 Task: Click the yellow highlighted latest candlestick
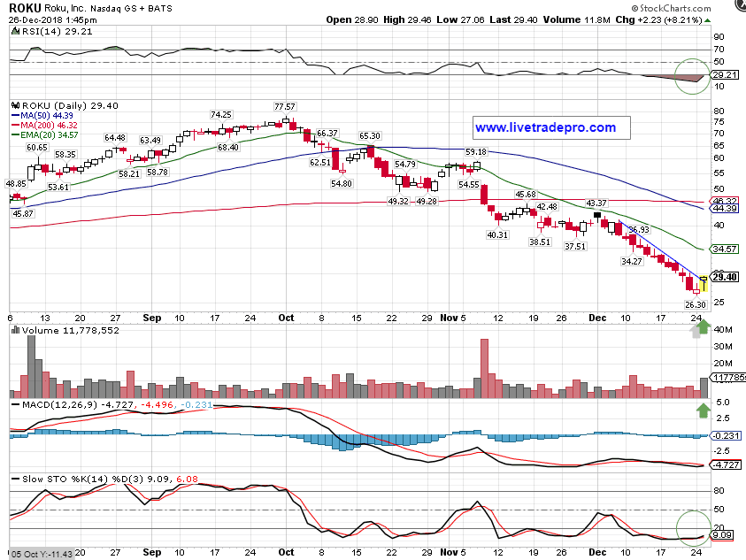(704, 283)
